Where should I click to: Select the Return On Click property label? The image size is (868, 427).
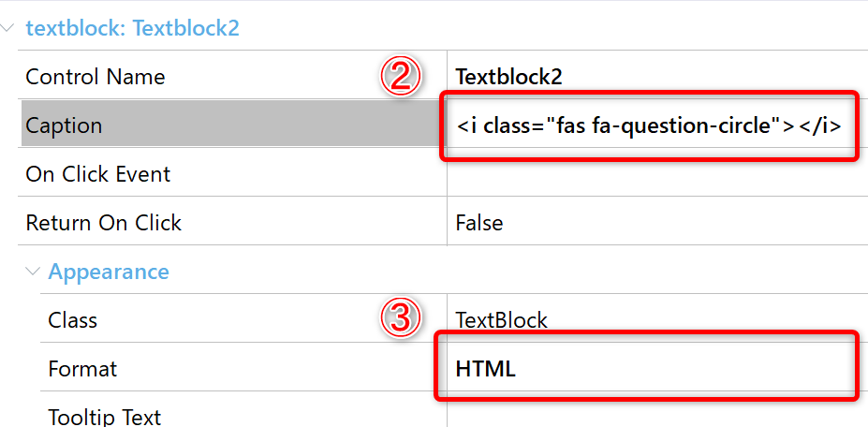coord(104,223)
